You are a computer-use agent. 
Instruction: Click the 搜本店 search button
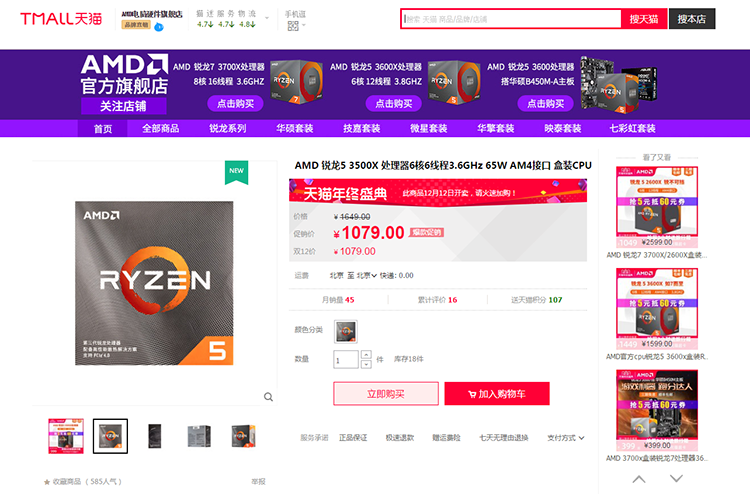[692, 19]
